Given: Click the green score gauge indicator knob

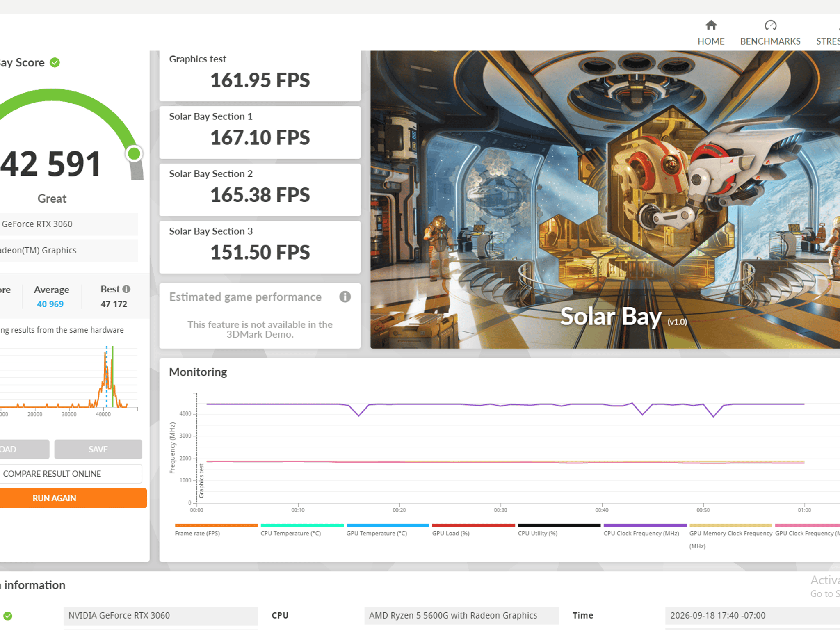Looking at the screenshot, I should tap(134, 153).
